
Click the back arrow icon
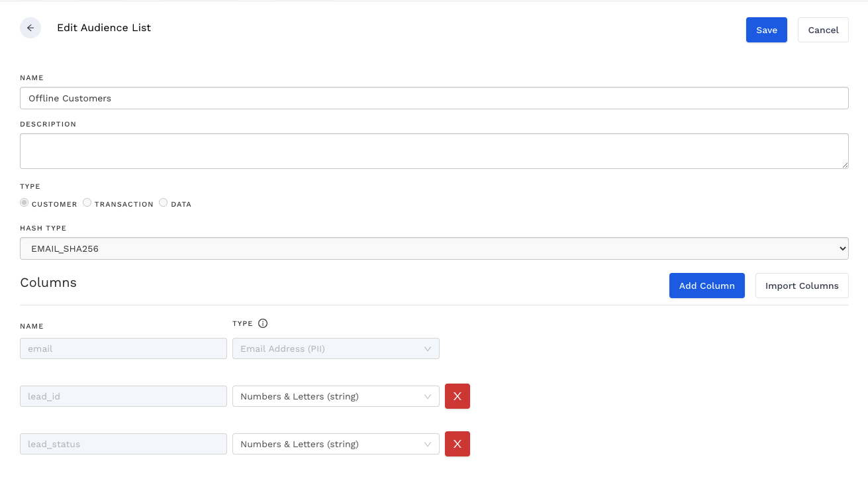click(30, 28)
